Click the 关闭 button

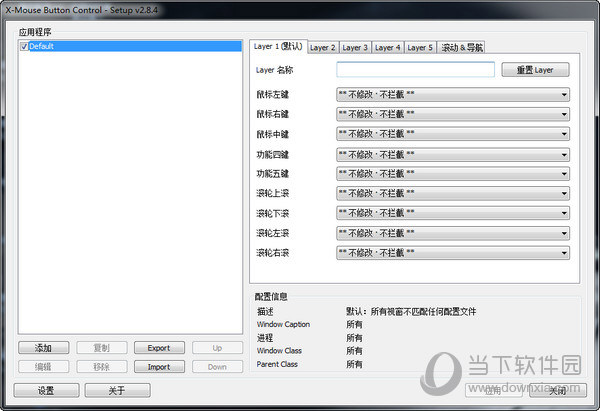point(558,390)
